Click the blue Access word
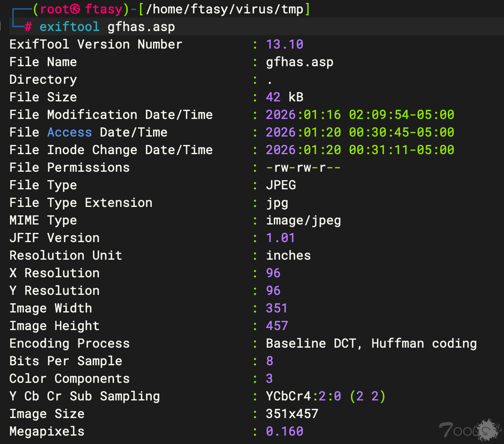504x444 pixels. 70,132
